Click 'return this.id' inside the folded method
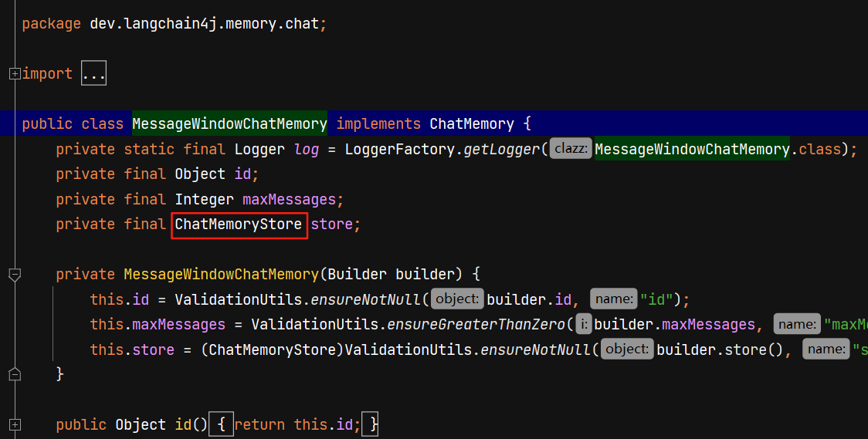The image size is (868, 439). [293, 424]
